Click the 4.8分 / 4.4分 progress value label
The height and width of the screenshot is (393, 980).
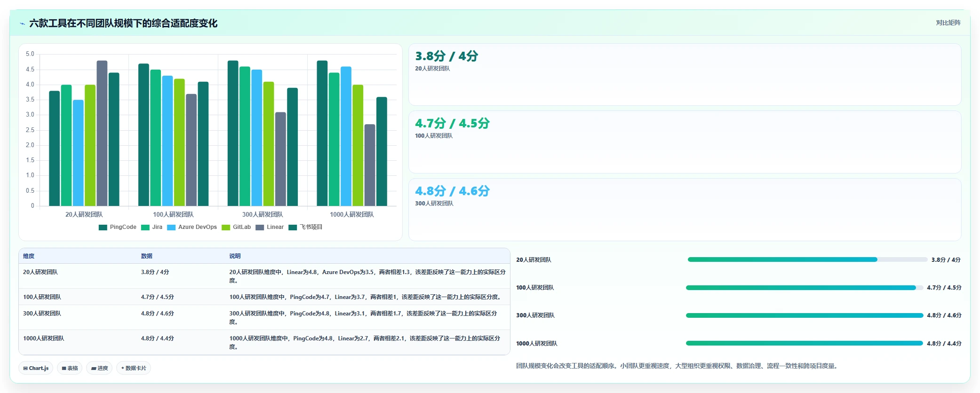coord(944,344)
